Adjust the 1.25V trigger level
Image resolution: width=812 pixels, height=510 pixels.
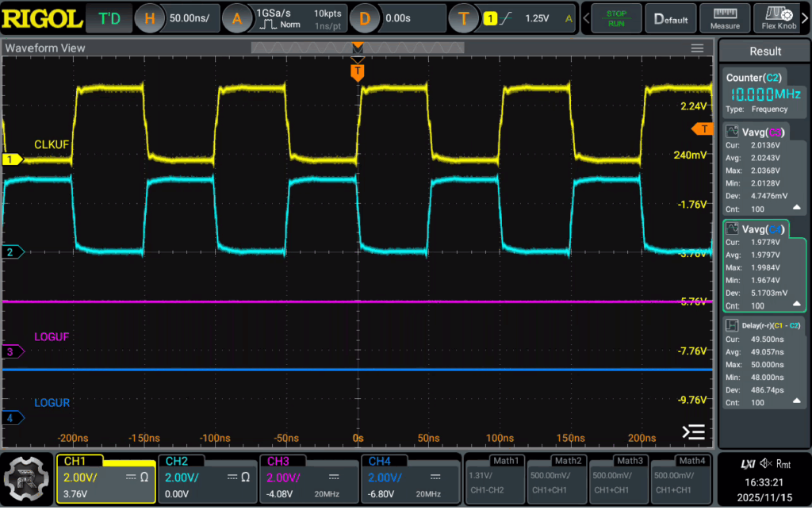[537, 19]
